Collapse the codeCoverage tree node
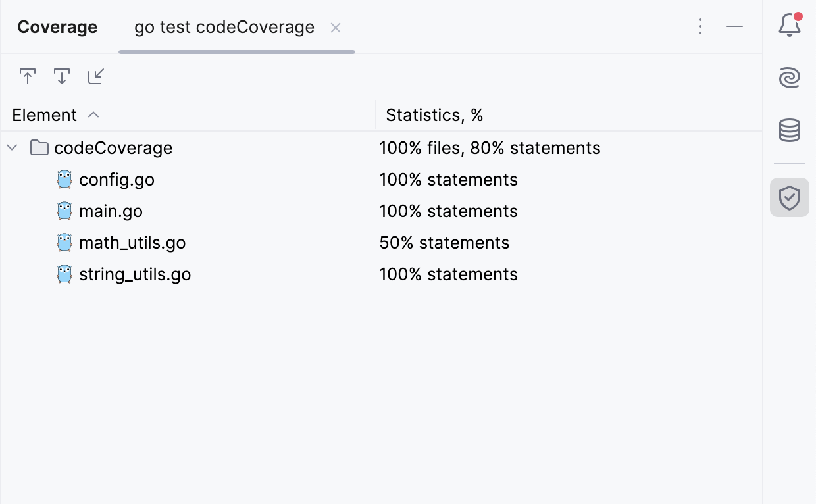This screenshot has width=816, height=504. click(11, 147)
